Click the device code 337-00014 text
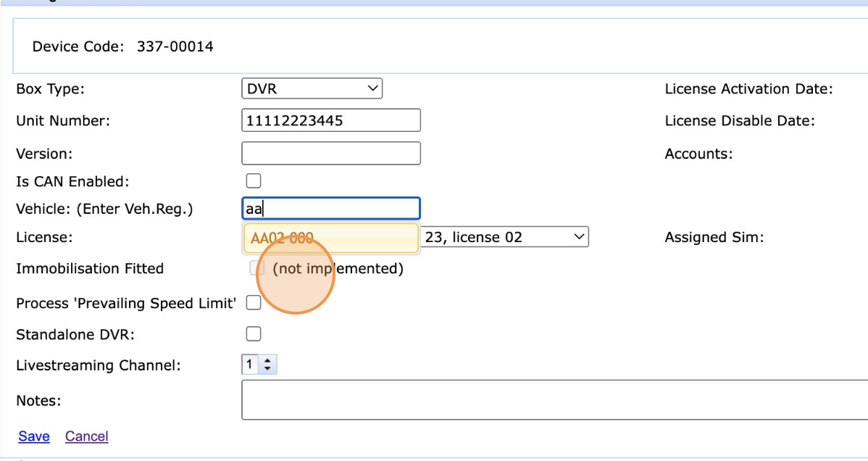868x461 pixels. point(175,47)
